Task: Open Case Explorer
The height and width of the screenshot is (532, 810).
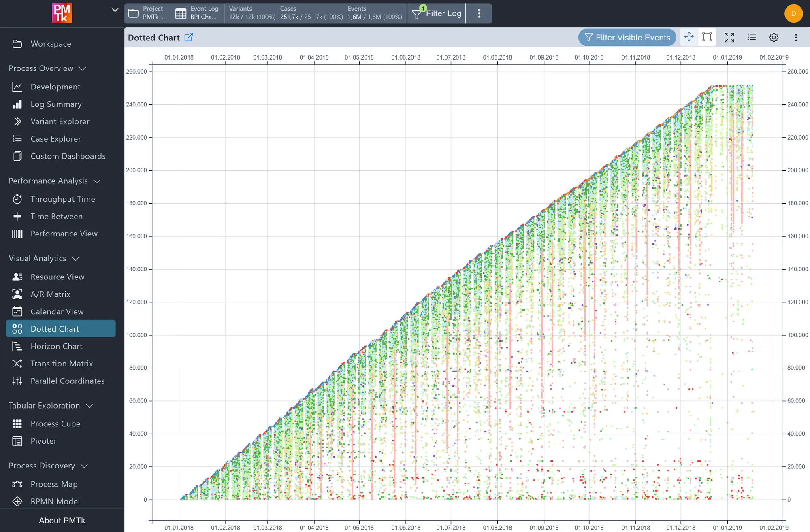Action: click(61, 139)
